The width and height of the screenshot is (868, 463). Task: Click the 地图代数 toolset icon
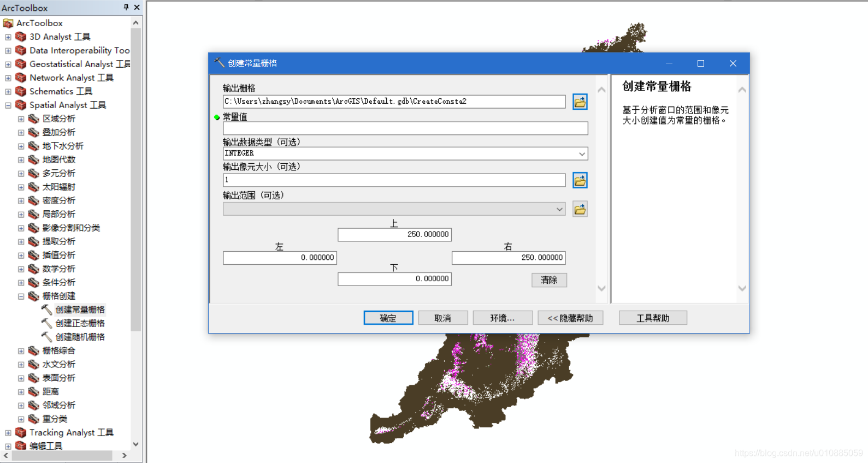[34, 159]
